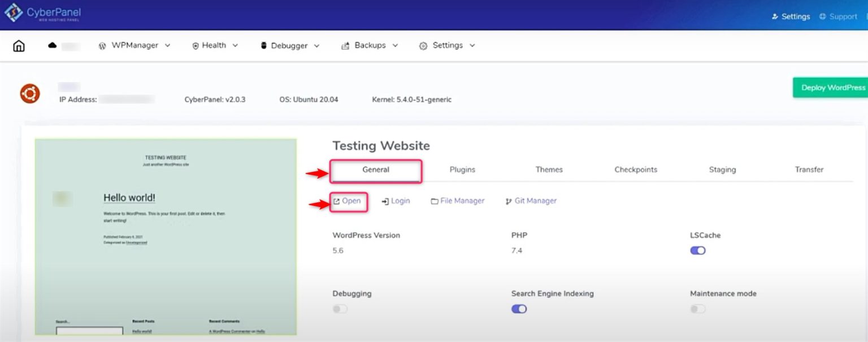Switch to the Themes tab
This screenshot has width=868, height=342.
coord(549,170)
